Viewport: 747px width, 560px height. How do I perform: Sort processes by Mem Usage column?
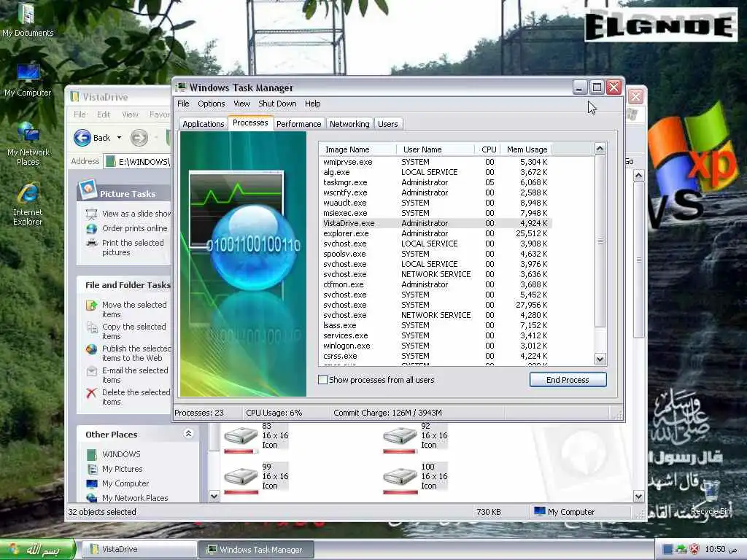tap(527, 149)
